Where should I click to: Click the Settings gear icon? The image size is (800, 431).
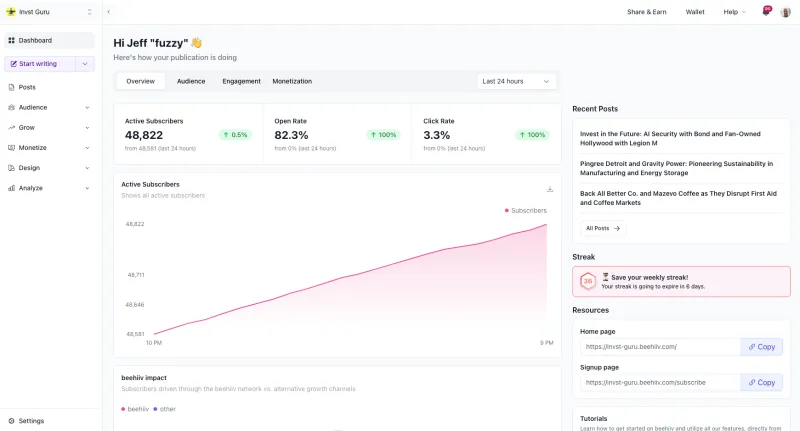click(11, 421)
